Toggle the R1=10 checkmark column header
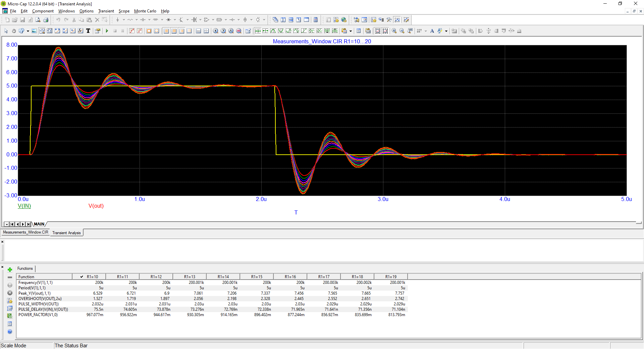Screen dimensions: 644x349 pos(89,277)
